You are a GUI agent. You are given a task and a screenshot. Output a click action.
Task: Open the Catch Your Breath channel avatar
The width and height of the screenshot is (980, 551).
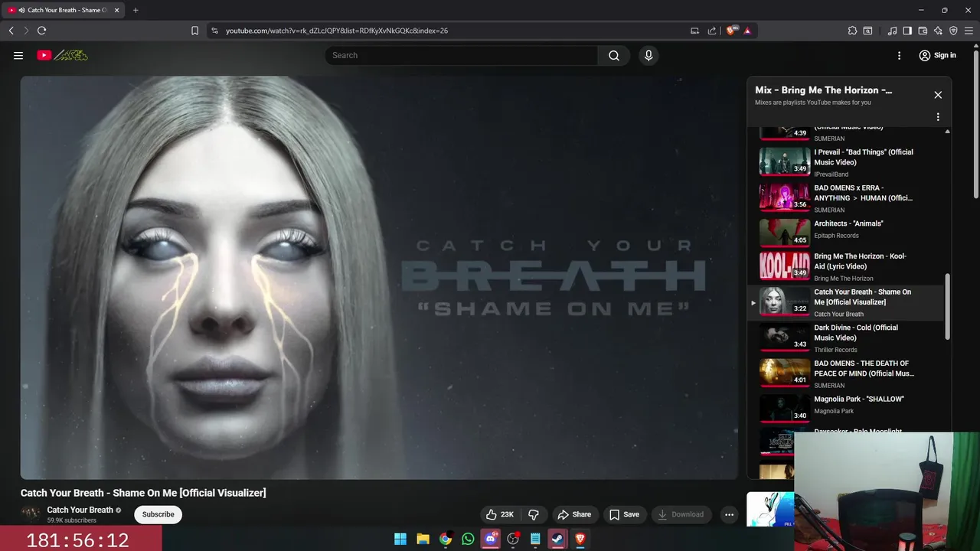pos(31,514)
